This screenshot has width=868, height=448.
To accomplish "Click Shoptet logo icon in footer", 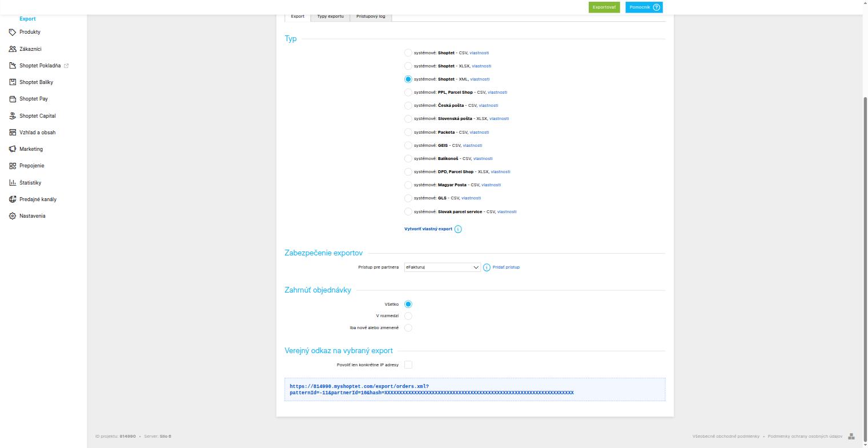I will [x=851, y=437].
